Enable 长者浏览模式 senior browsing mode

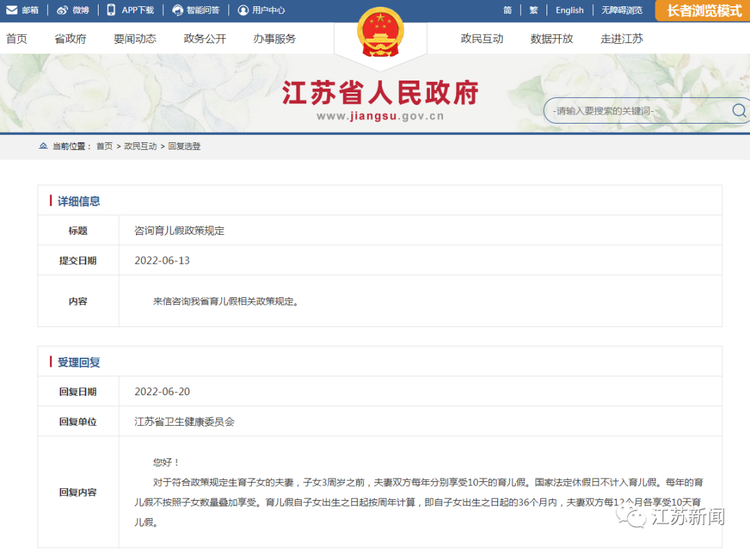pyautogui.click(x=704, y=11)
